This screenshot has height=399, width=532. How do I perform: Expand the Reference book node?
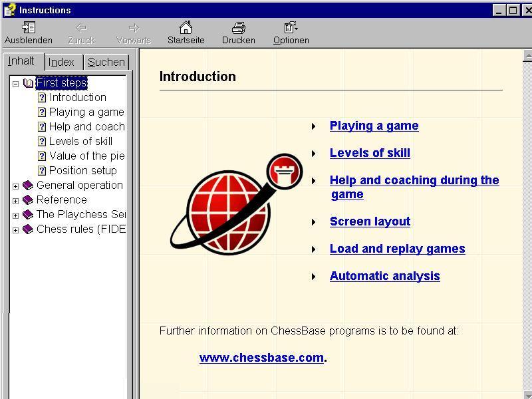coord(15,201)
